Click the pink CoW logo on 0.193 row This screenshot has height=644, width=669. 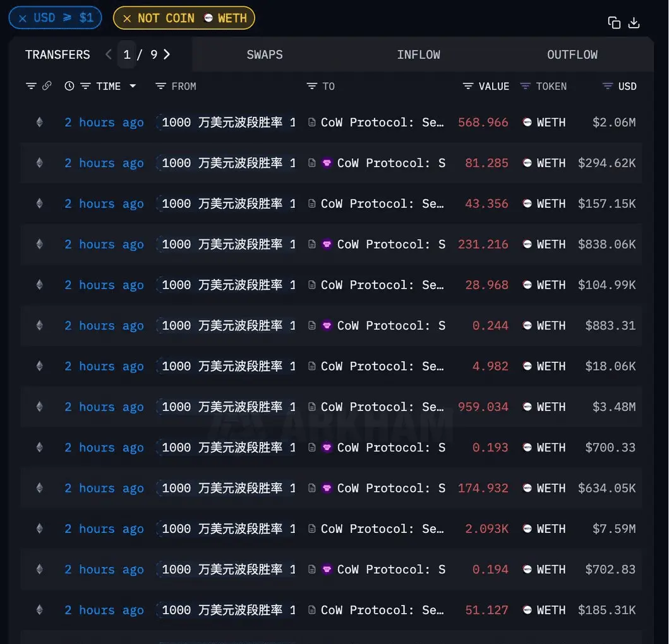327,448
